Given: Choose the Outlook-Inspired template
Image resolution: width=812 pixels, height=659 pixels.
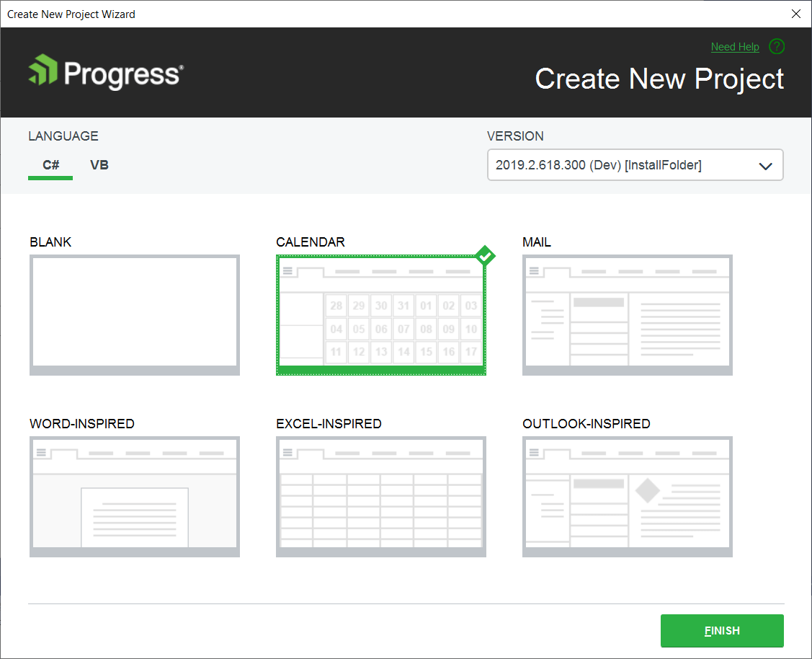Looking at the screenshot, I should click(x=627, y=497).
